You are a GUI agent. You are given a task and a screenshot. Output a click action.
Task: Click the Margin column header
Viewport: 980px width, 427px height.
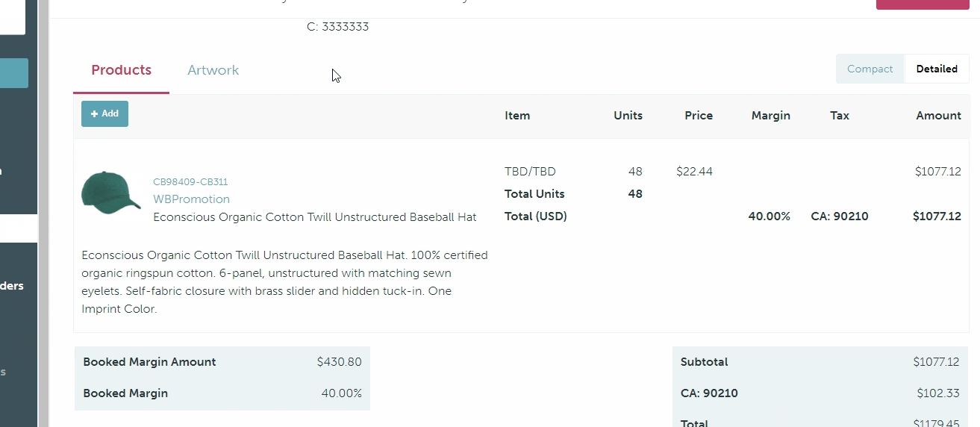(x=770, y=116)
